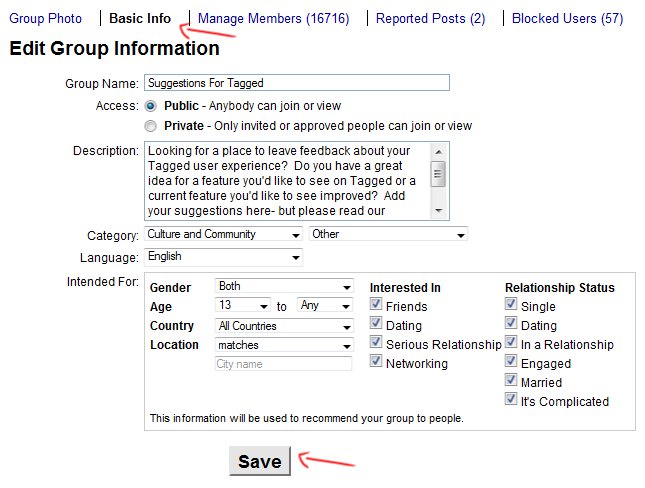The image size is (645, 488).
Task: Expand the English language dropdown
Action: click(223, 257)
